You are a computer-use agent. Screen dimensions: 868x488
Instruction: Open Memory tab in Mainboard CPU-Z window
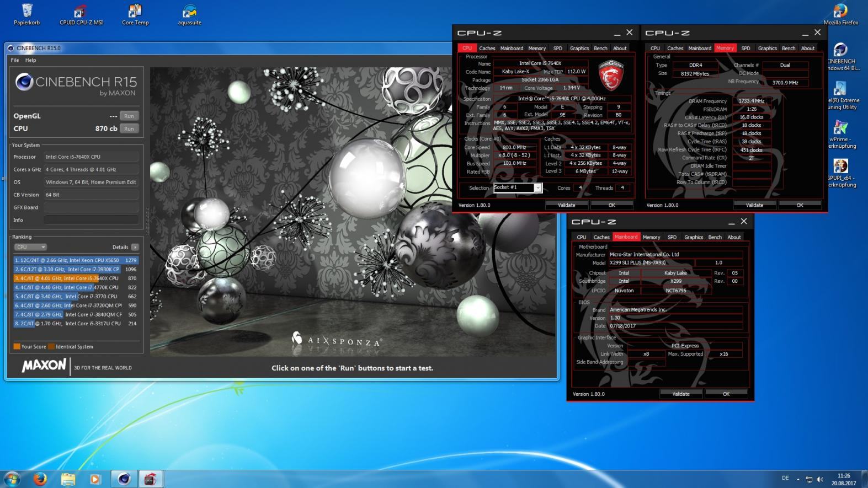(651, 237)
